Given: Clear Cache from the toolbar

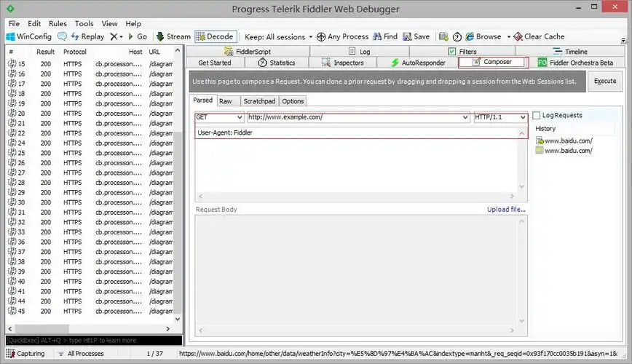Looking at the screenshot, I should (x=540, y=36).
